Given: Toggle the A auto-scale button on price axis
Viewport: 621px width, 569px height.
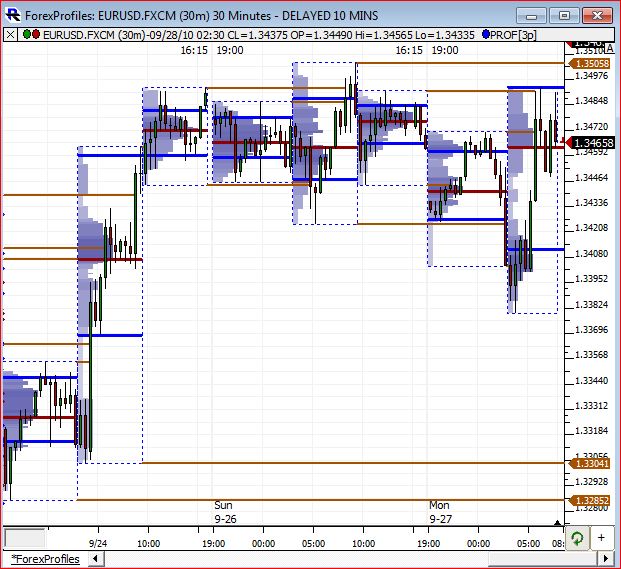Looking at the screenshot, I should click(x=610, y=49).
